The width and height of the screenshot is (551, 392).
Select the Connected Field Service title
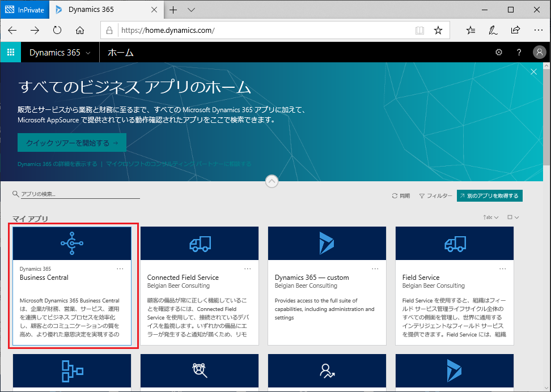click(x=183, y=278)
